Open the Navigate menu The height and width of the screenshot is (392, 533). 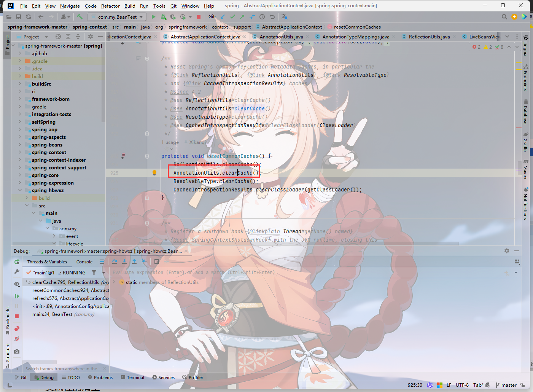pos(70,6)
